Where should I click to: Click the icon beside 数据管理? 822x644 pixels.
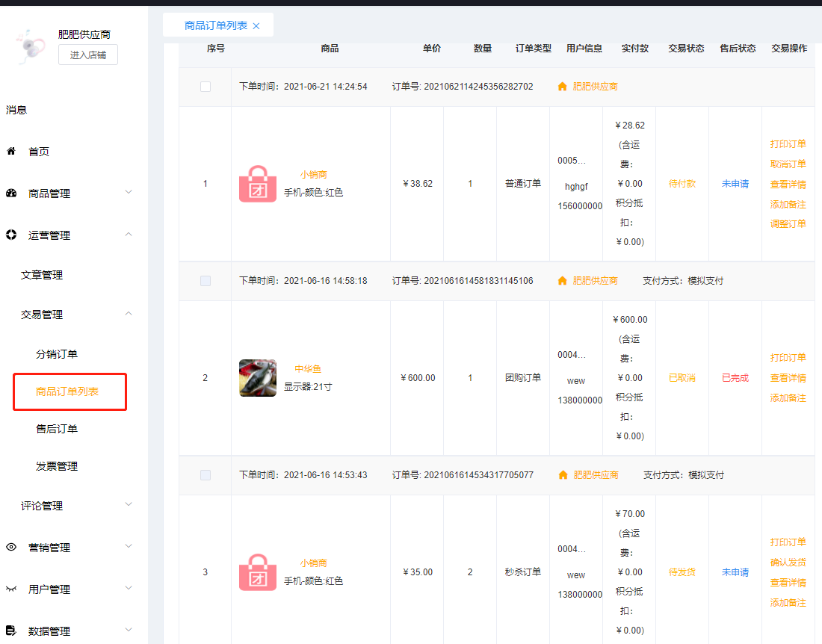pyautogui.click(x=11, y=631)
